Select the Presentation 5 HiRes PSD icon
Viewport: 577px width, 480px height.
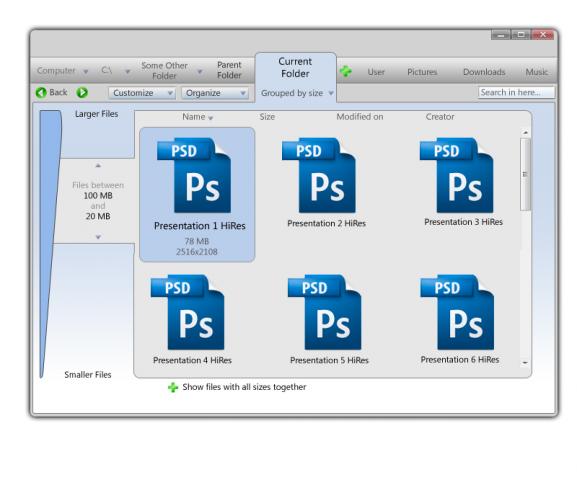pos(325,312)
